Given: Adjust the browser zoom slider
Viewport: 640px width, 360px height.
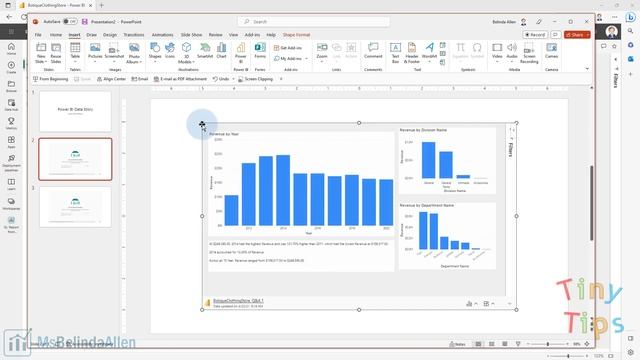Looking at the screenshot, I should [x=568, y=356].
